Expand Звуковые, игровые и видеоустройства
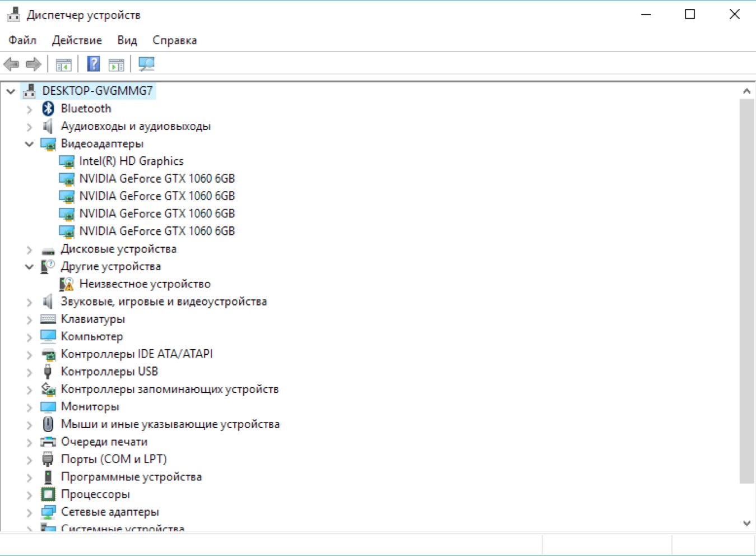This screenshot has height=556, width=756. 29,302
